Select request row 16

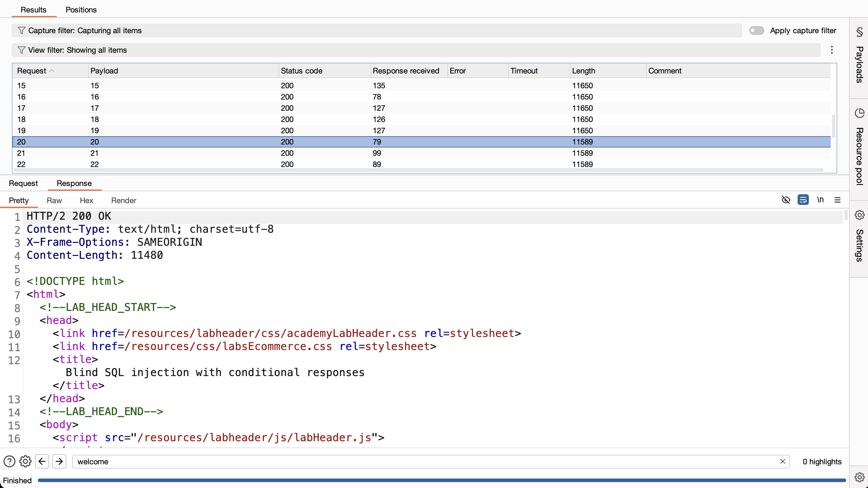pyautogui.click(x=421, y=97)
